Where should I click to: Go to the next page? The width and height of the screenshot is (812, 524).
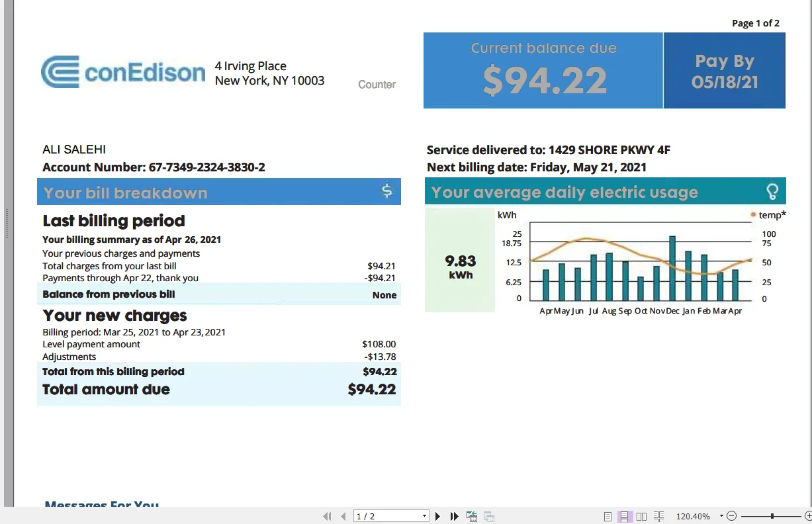pos(437,516)
